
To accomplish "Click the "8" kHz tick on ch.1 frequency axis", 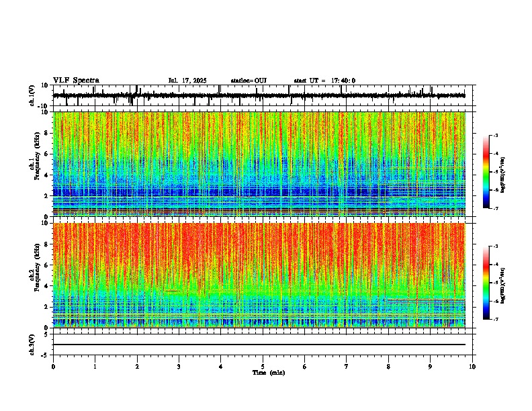I will coord(47,133).
